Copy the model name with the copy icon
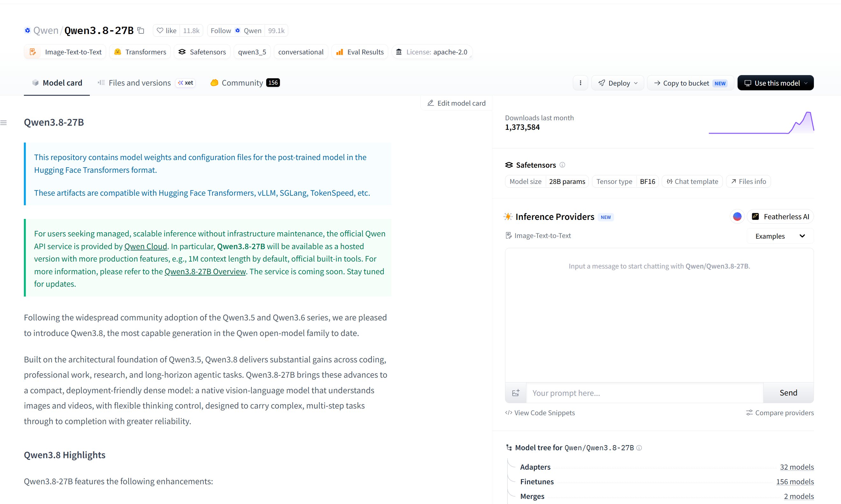The width and height of the screenshot is (841, 504). tap(141, 31)
